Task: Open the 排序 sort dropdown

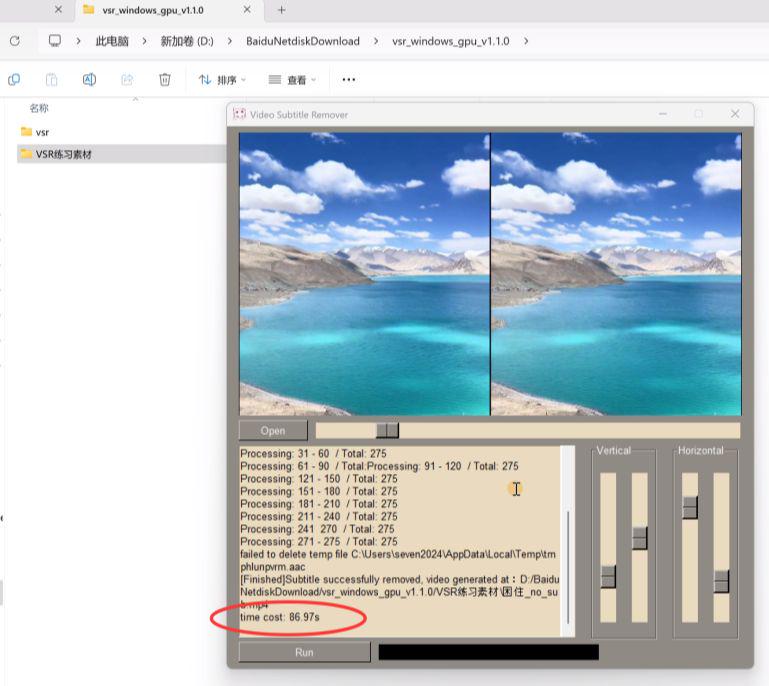Action: [222, 80]
